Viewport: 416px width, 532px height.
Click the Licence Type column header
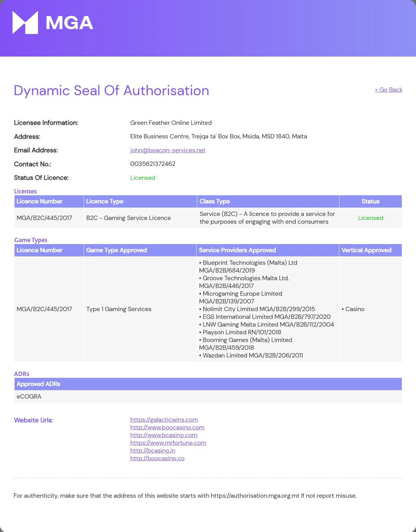105,201
